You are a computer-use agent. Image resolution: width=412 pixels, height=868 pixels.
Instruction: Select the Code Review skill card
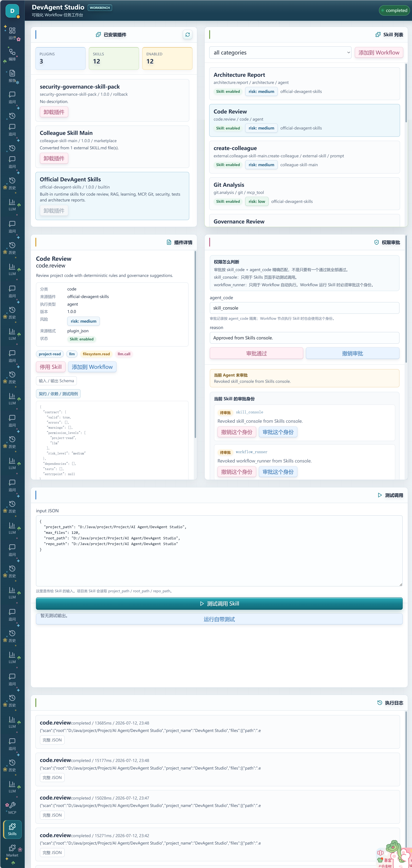click(305, 120)
